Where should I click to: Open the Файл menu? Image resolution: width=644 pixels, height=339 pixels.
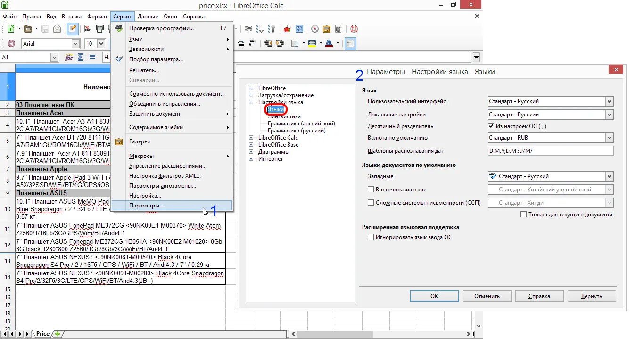(x=9, y=17)
